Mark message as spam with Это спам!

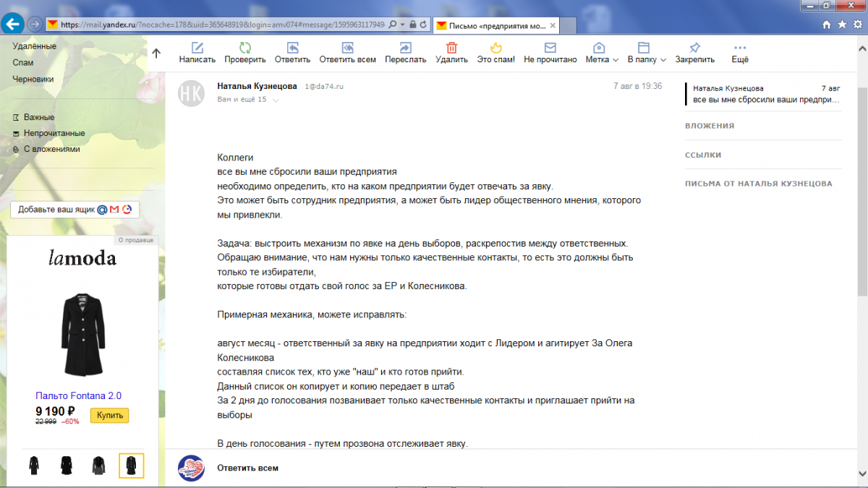[496, 53]
